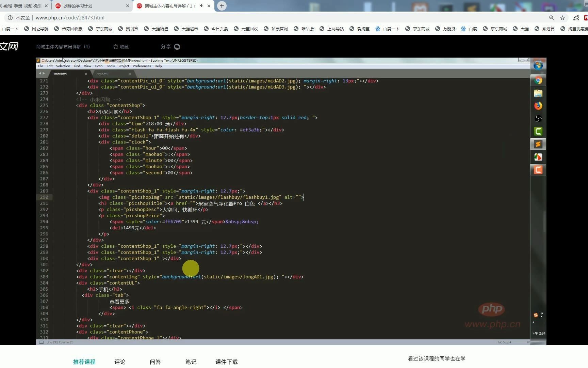Close the style.css editor tab

130,74
